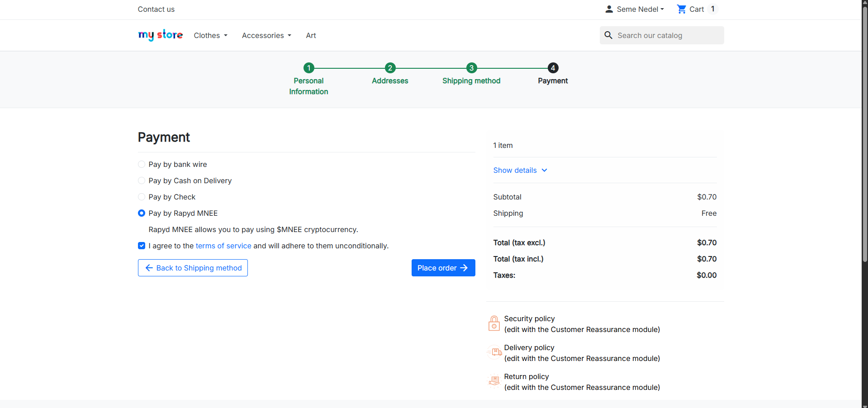Select Pay by Cash on Delivery
The image size is (868, 408).
tap(142, 180)
